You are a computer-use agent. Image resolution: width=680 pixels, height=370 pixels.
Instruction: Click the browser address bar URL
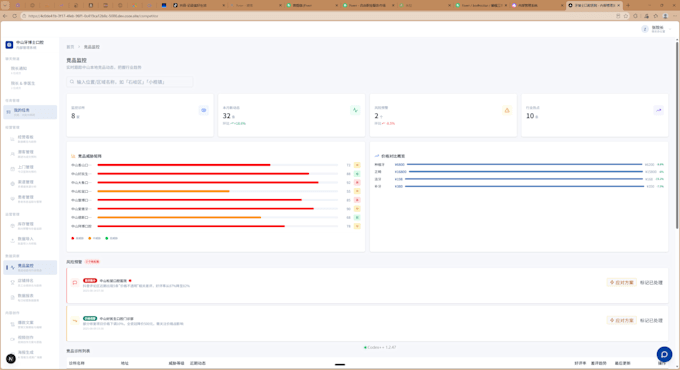point(93,16)
